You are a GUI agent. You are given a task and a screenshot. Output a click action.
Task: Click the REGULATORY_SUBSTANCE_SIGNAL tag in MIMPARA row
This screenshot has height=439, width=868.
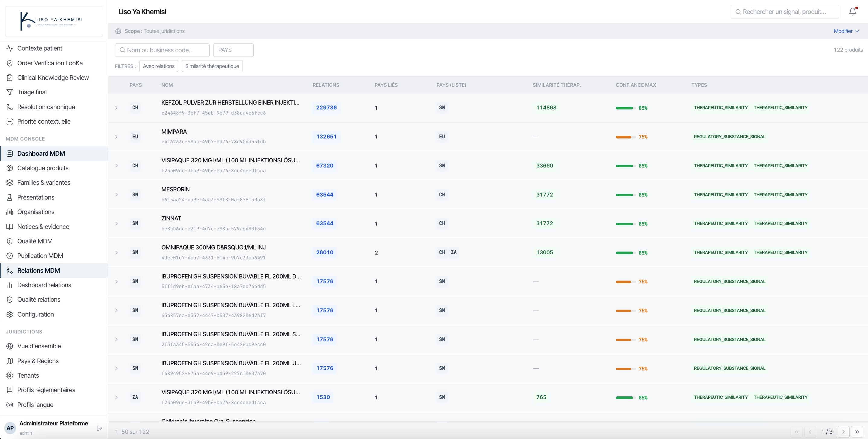(x=729, y=137)
